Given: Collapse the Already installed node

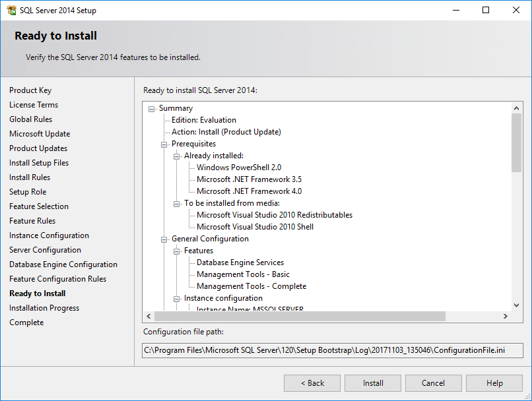Looking at the screenshot, I should click(176, 156).
